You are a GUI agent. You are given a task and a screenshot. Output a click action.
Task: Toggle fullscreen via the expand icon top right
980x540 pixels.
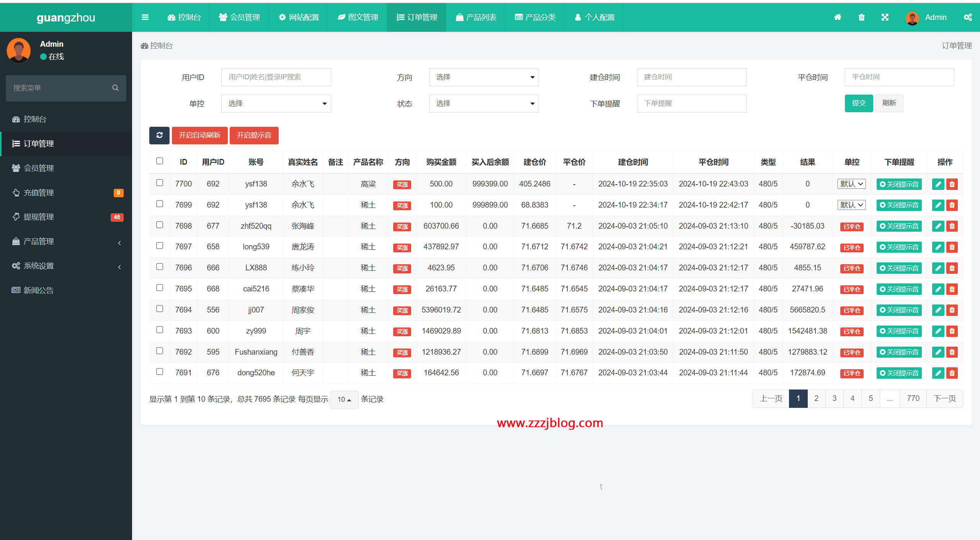coord(885,17)
